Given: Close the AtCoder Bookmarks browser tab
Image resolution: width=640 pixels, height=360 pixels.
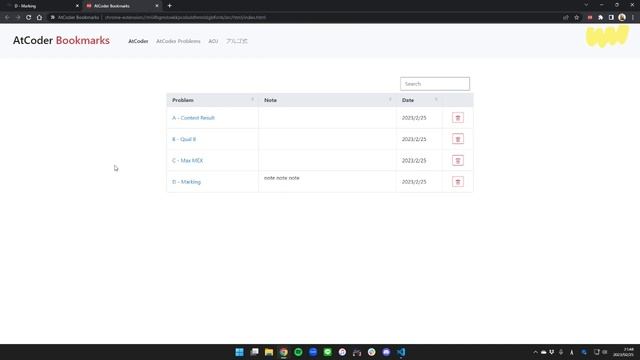Looking at the screenshot, I should 157,6.
